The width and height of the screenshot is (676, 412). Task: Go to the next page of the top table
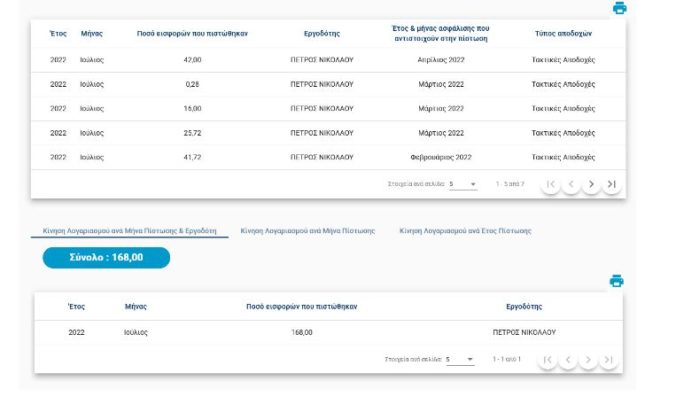591,184
